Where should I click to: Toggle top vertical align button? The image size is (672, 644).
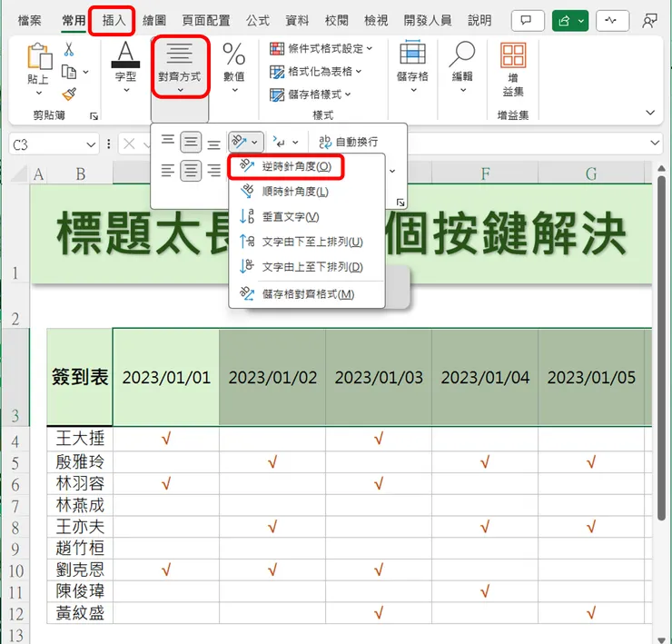pos(168,140)
